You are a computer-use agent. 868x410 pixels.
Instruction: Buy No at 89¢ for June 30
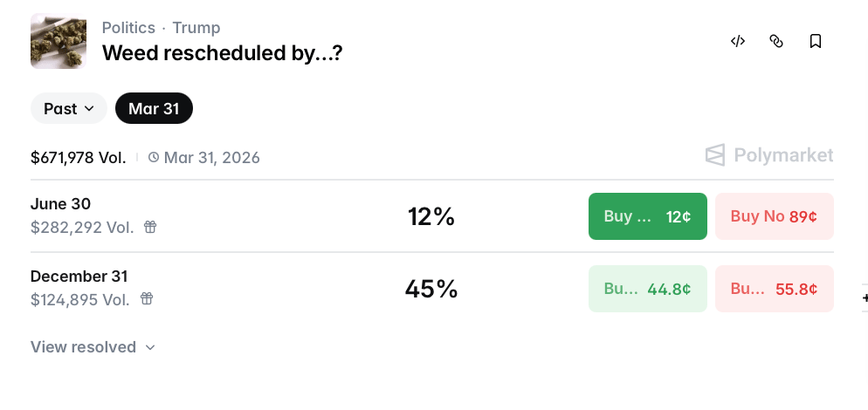coord(774,216)
